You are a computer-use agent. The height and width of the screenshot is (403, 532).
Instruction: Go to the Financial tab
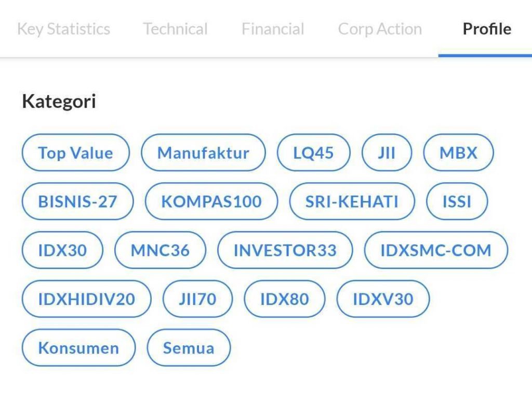[x=273, y=29]
